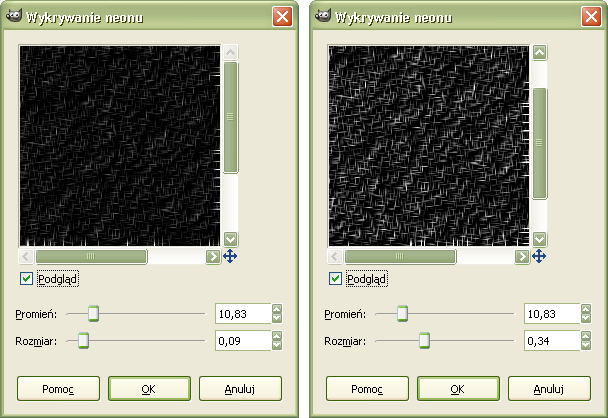The height and width of the screenshot is (418, 608).
Task: Click scroll-up arrow of left preview
Action: tap(230, 53)
